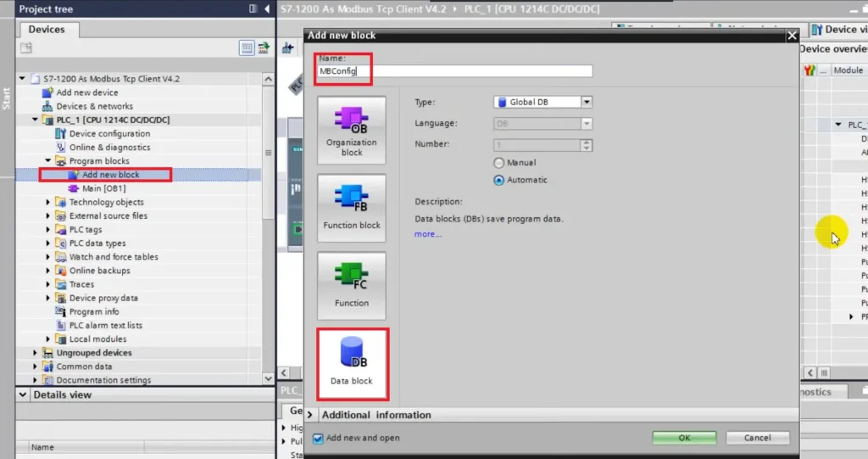Click the Watch and force tables icon

[x=61, y=257]
